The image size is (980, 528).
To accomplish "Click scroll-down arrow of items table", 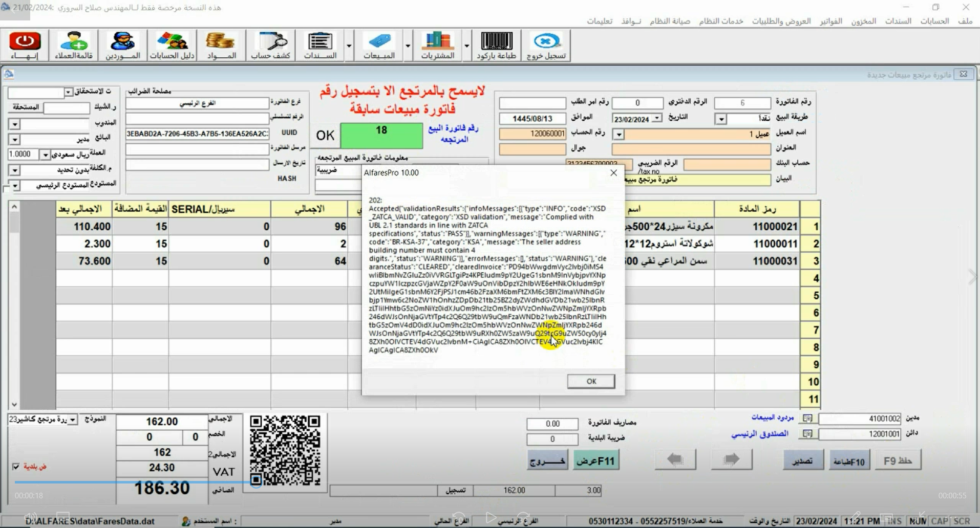I will point(14,404).
